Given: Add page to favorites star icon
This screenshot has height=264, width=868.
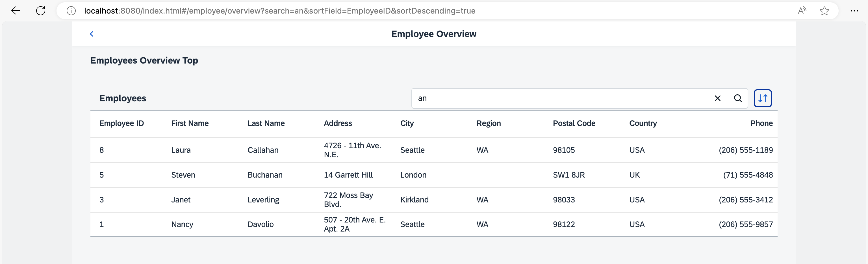Looking at the screenshot, I should (824, 11).
